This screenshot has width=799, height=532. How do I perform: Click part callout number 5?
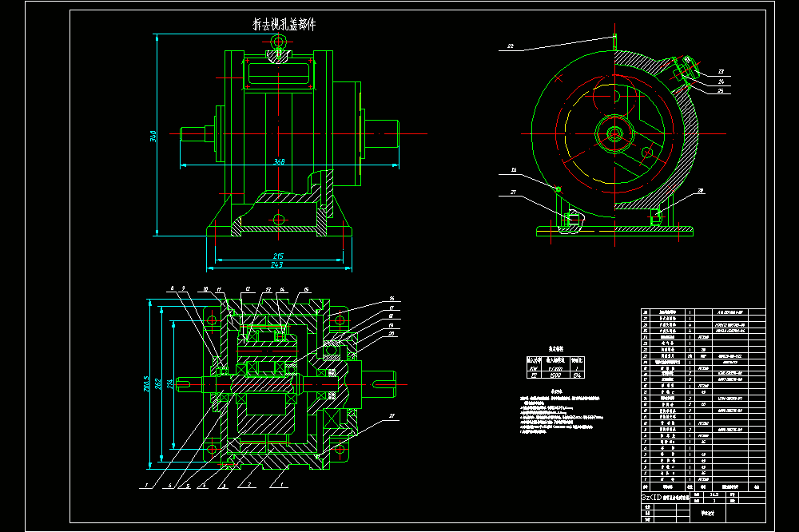click(x=188, y=486)
